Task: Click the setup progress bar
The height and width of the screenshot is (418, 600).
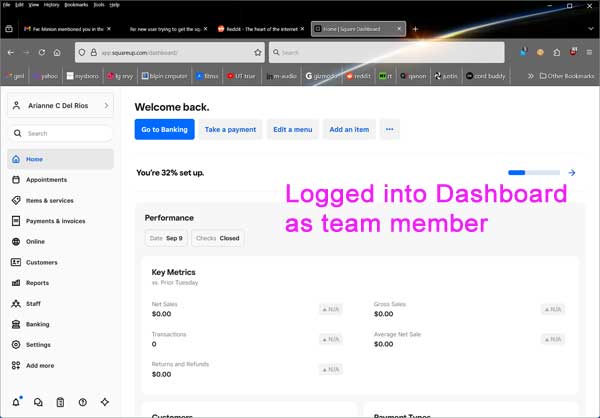Action: click(534, 173)
